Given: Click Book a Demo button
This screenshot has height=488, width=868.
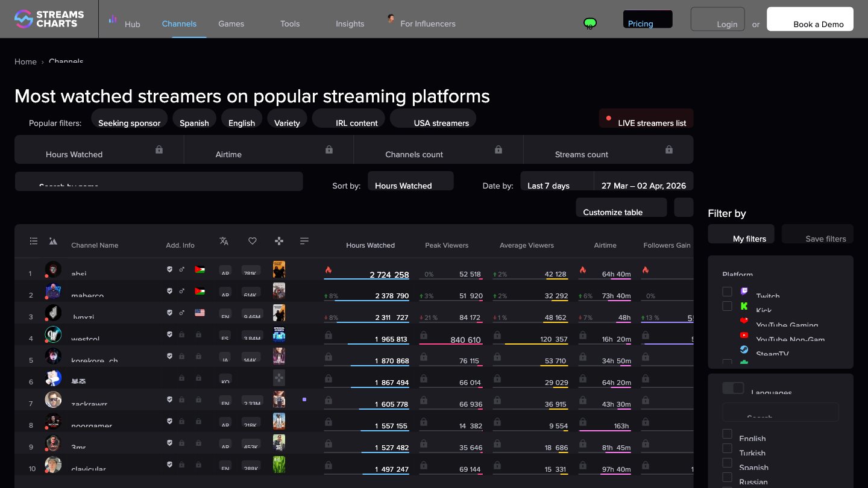Looking at the screenshot, I should pos(810,19).
